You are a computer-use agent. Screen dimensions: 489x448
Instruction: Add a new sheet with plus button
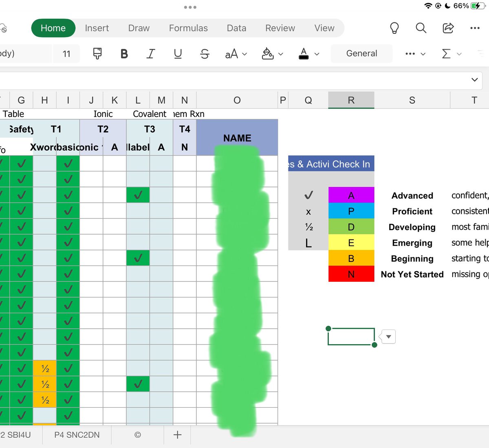[177, 435]
